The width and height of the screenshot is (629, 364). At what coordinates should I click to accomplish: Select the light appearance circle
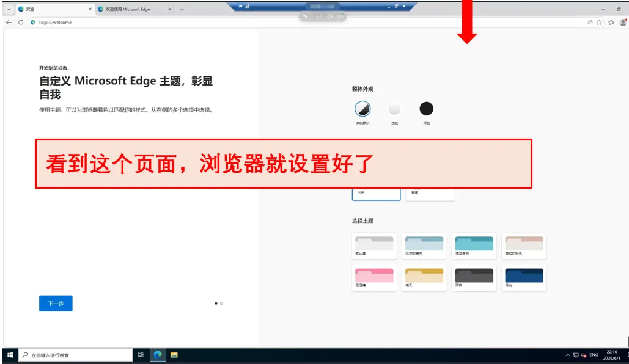[x=394, y=109]
